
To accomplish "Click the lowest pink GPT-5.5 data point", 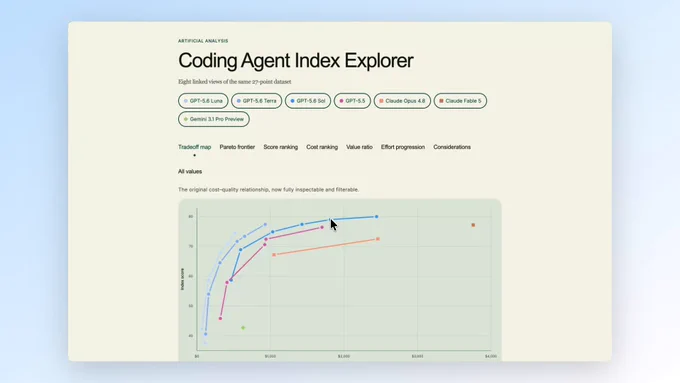I will click(220, 319).
